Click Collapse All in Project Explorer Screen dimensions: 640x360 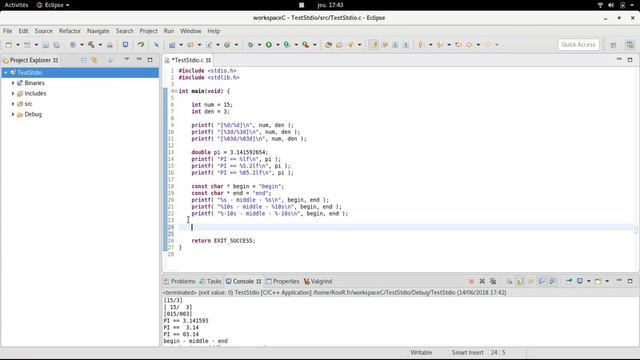pyautogui.click(x=84, y=60)
